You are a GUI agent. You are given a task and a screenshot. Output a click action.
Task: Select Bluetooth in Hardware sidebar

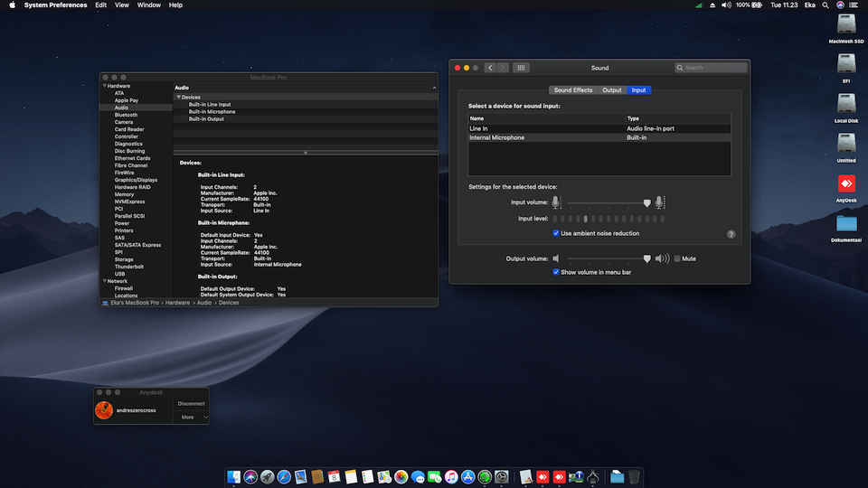click(127, 115)
